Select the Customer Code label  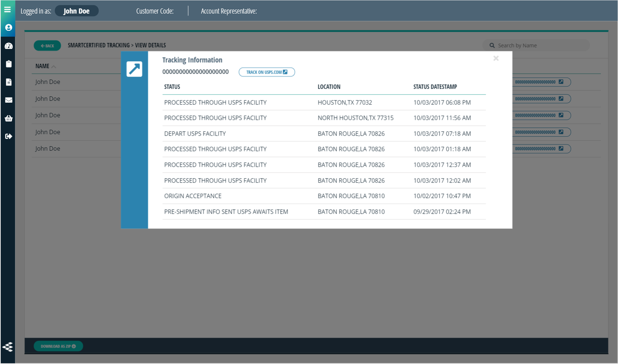(155, 11)
